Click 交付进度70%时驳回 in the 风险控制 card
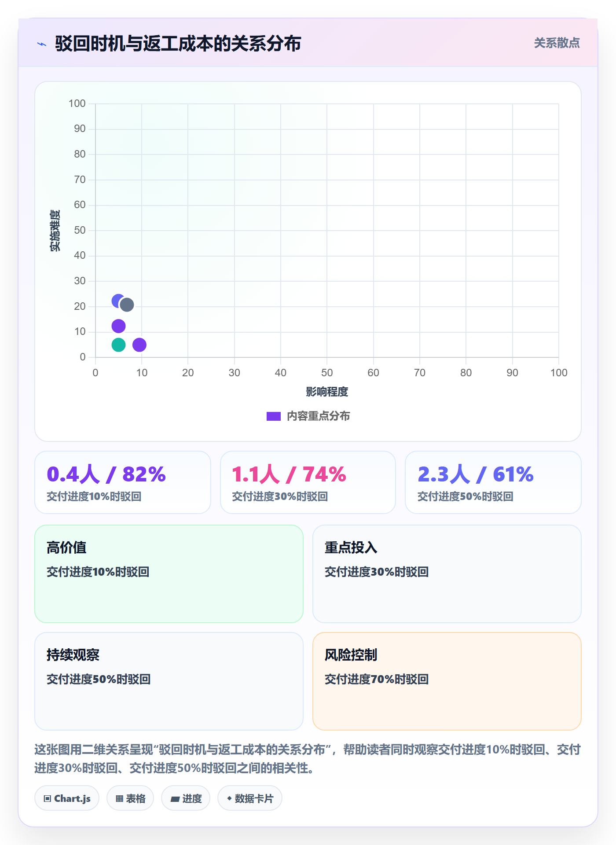Screen dimensions: 616x845 pyautogui.click(x=377, y=679)
